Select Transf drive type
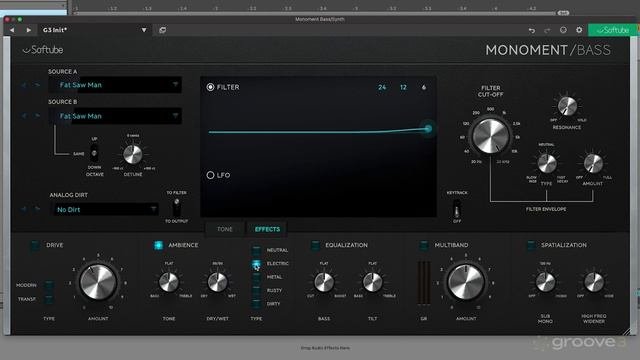This screenshot has width=640, height=360. (x=49, y=299)
